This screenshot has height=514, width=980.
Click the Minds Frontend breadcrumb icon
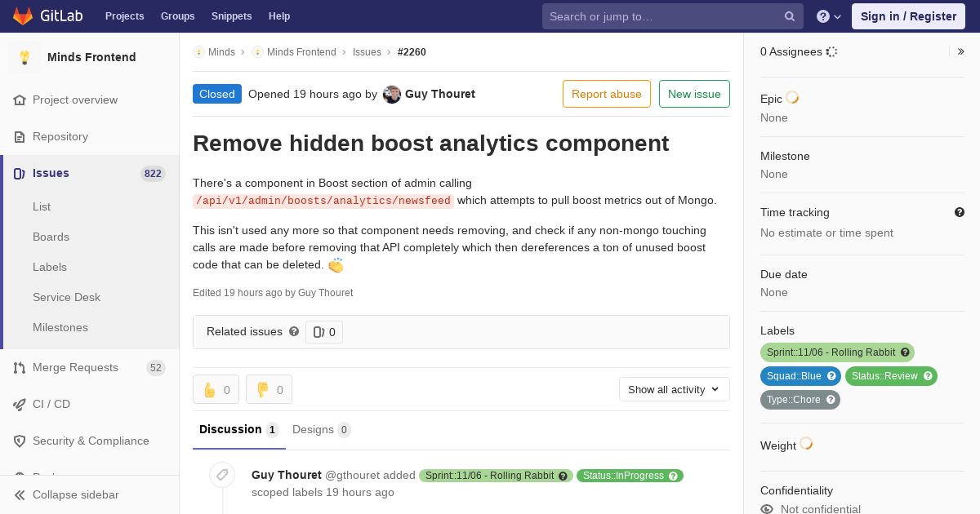(257, 52)
